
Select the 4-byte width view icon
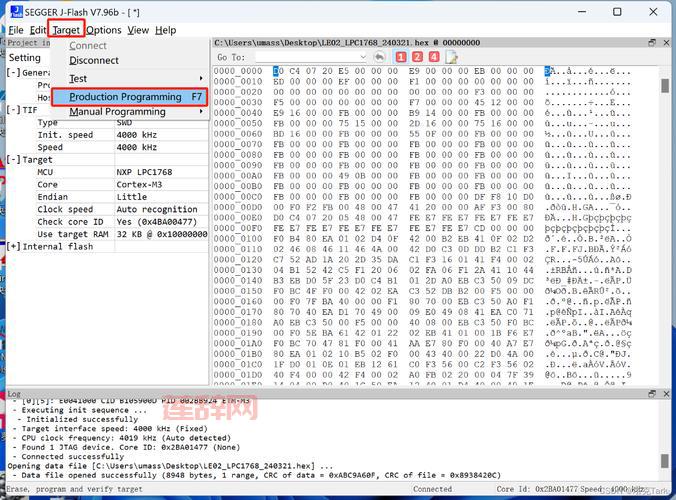point(433,58)
